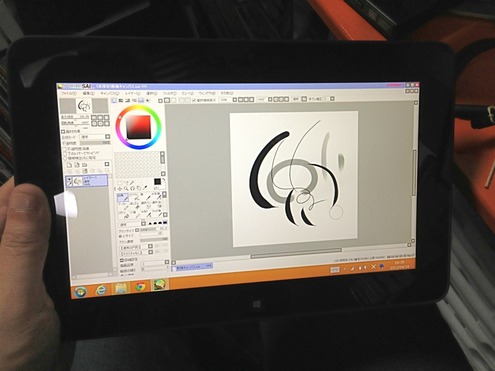Open the brush texture dropdown
The image size is (495, 371).
click(x=150, y=252)
